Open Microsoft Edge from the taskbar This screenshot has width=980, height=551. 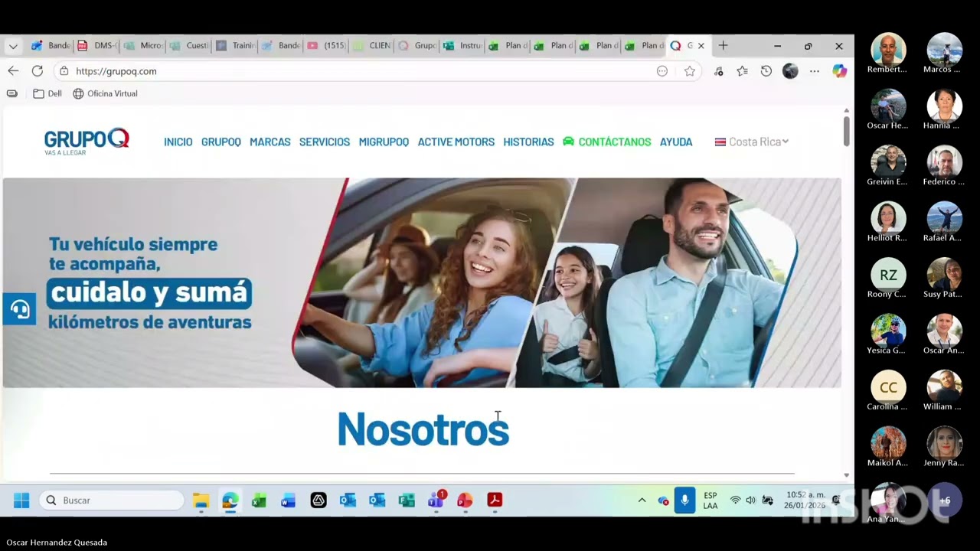click(x=230, y=500)
